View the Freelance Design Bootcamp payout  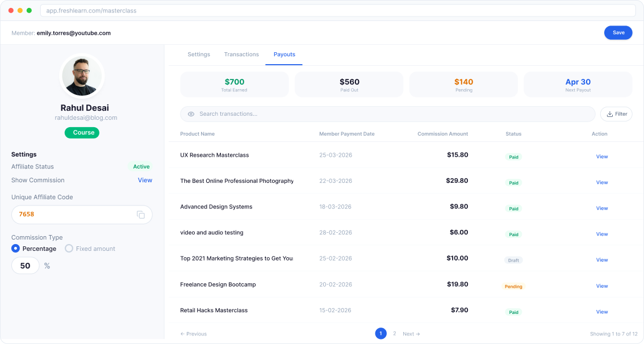tap(601, 286)
